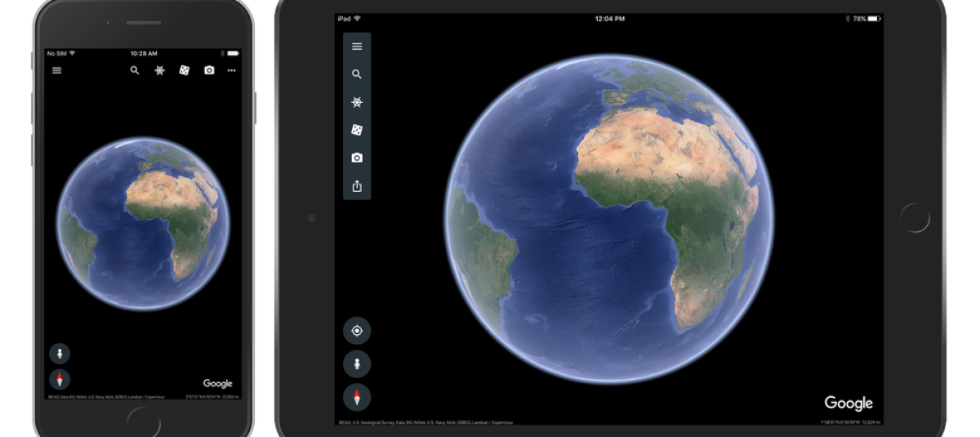Tap the dice icon on the iPad sidebar
Image resolution: width=980 pixels, height=437 pixels.
click(x=357, y=130)
